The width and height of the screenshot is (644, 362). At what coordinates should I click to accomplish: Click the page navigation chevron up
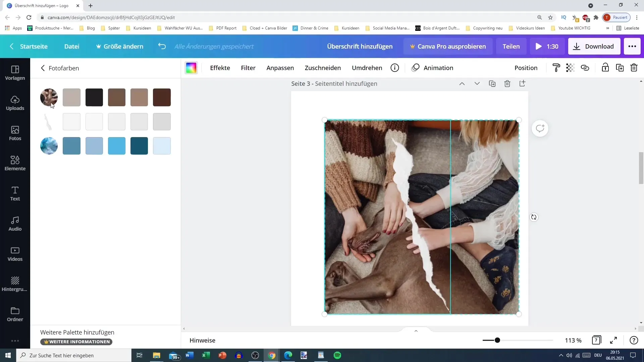coord(462,83)
